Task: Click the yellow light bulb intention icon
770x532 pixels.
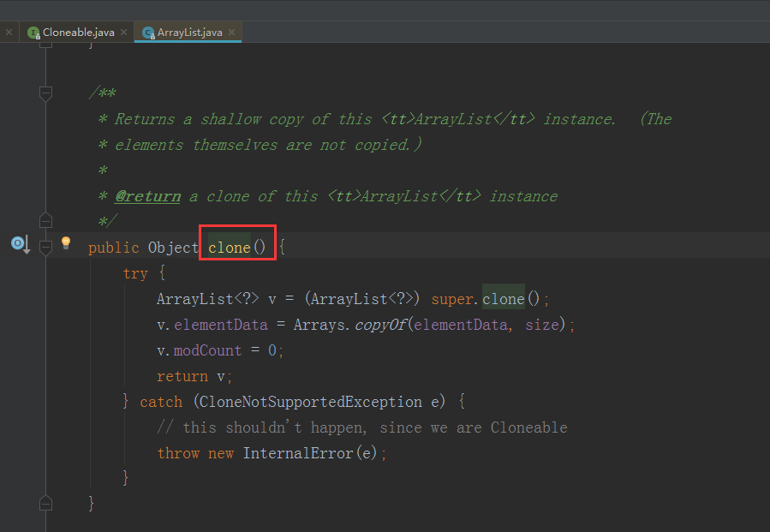Action: 66,242
